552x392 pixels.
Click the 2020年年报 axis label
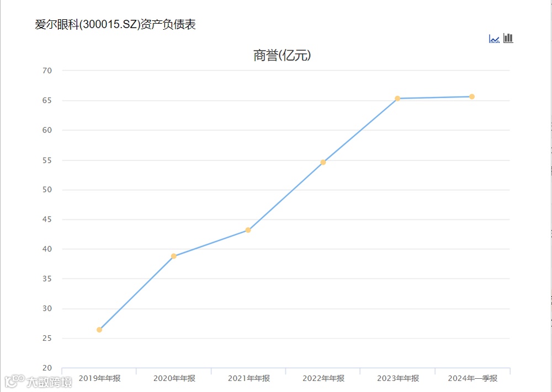174,379
